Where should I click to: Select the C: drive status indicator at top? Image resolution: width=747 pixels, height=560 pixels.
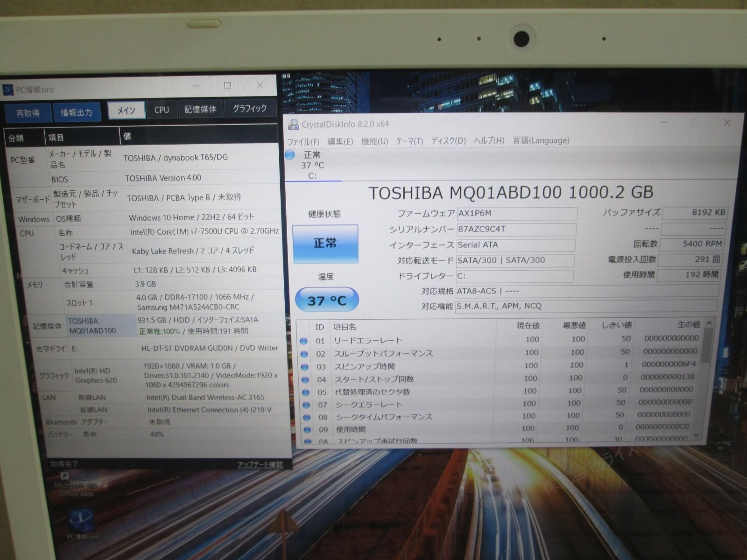pos(312,165)
